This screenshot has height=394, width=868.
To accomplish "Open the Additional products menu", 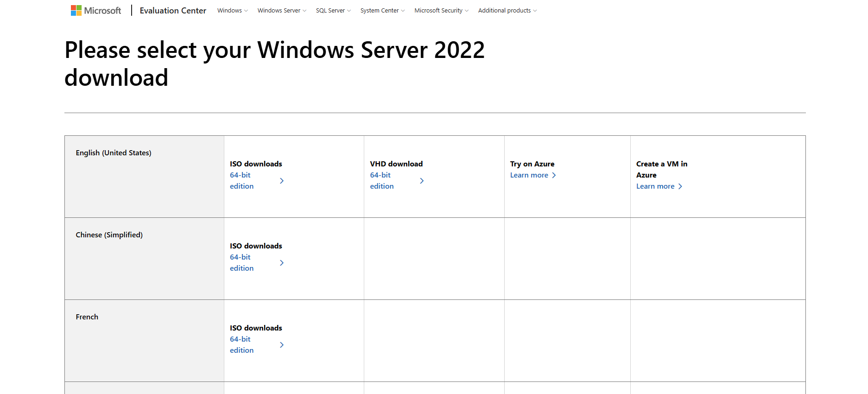I will (507, 10).
